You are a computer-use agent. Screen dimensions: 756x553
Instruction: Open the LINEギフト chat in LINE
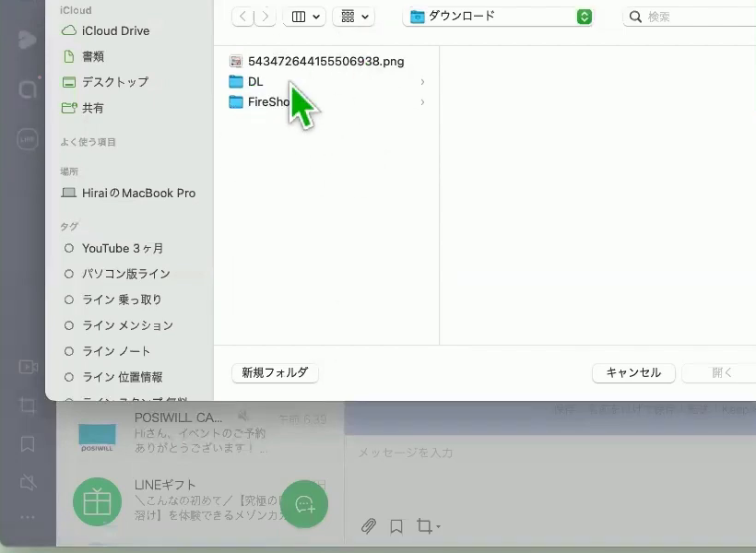(201, 501)
